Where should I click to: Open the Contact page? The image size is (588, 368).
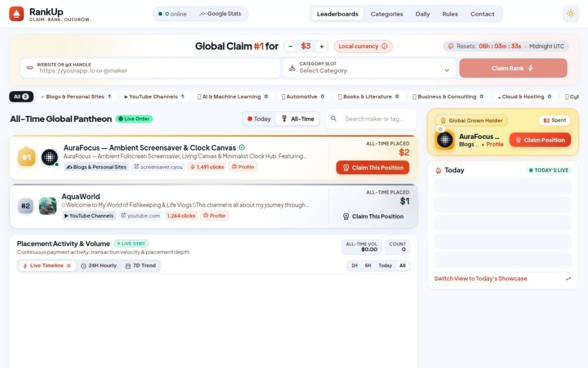pos(482,14)
